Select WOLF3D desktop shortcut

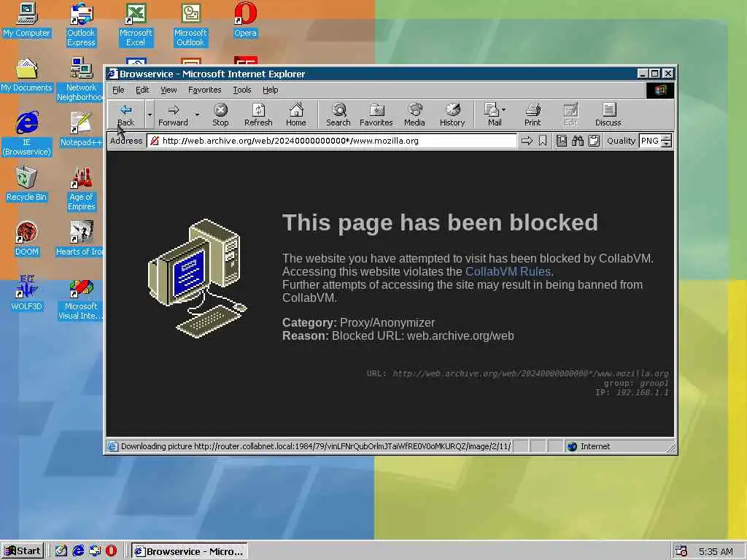click(27, 294)
